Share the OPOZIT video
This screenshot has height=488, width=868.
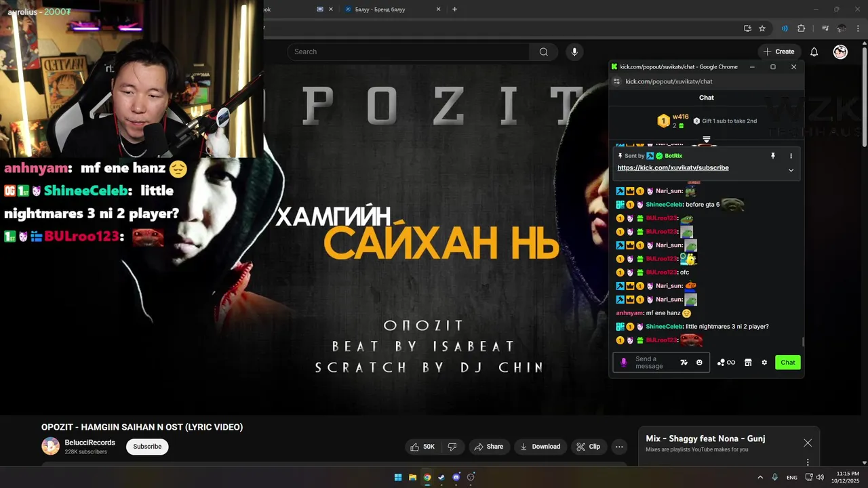pos(488,447)
